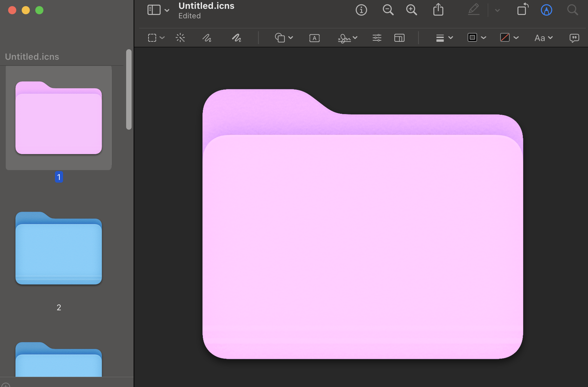This screenshot has width=588, height=387.
Task: Click page number label 2
Action: click(x=59, y=308)
